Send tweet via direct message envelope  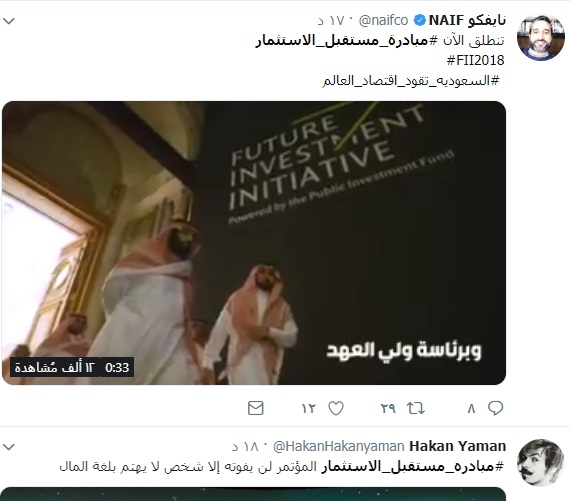tap(256, 408)
